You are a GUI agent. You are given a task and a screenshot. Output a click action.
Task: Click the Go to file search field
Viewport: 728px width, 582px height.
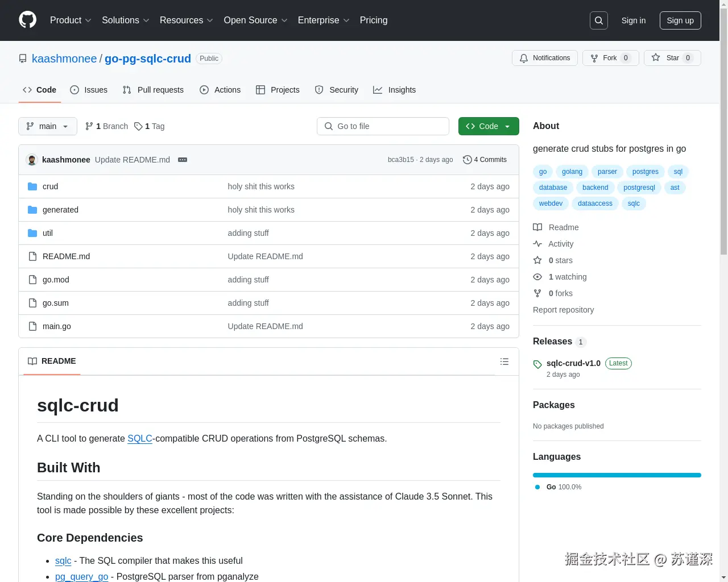click(383, 126)
